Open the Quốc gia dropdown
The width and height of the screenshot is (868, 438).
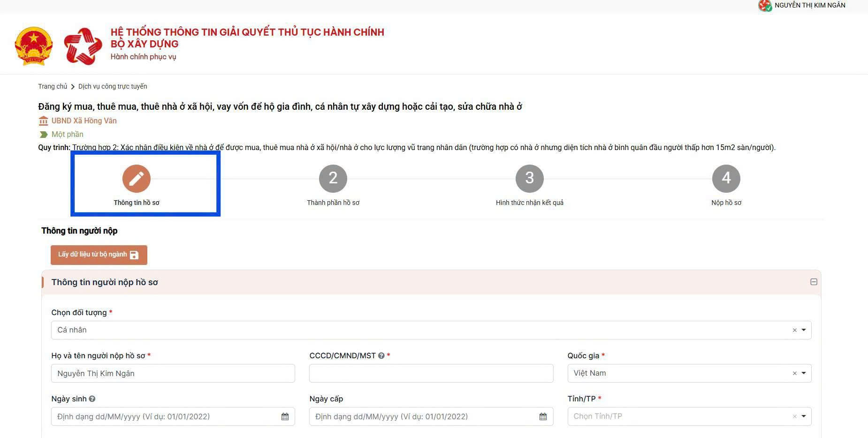[x=689, y=373]
